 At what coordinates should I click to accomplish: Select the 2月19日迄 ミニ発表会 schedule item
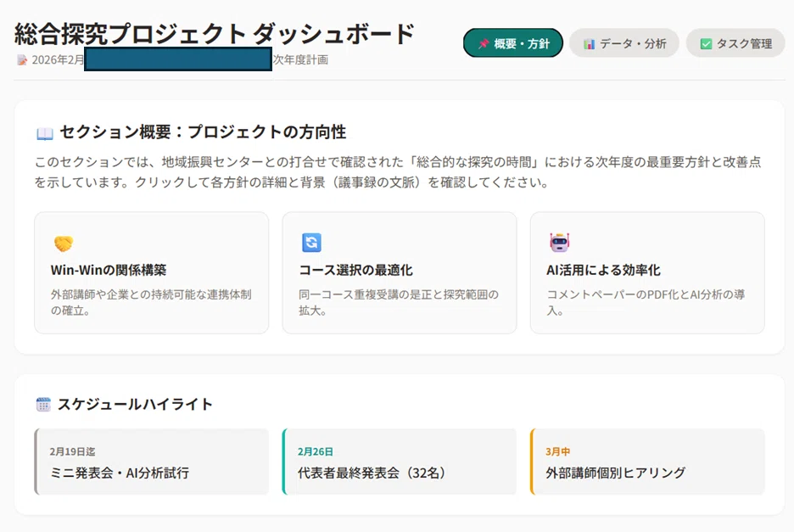pyautogui.click(x=151, y=462)
